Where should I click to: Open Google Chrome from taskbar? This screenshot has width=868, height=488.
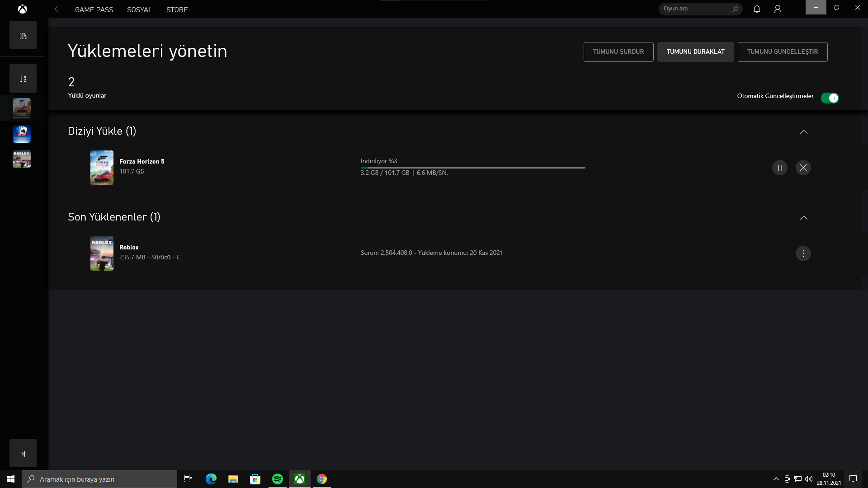click(322, 479)
